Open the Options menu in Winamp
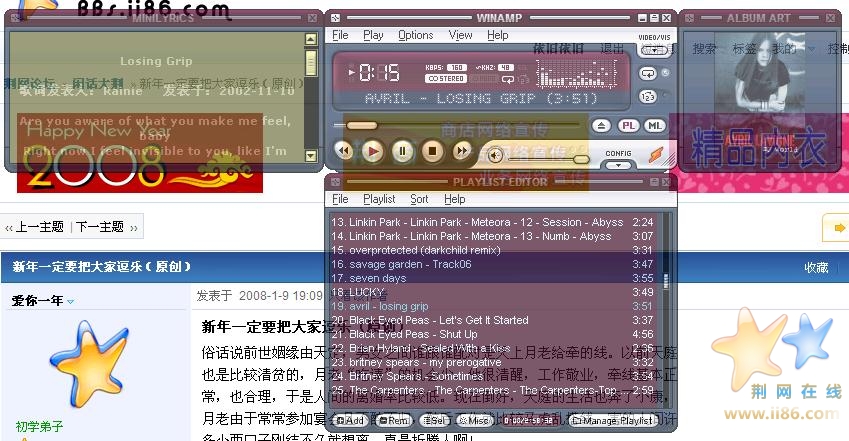Screen dimensions: 849x441 (x=415, y=35)
